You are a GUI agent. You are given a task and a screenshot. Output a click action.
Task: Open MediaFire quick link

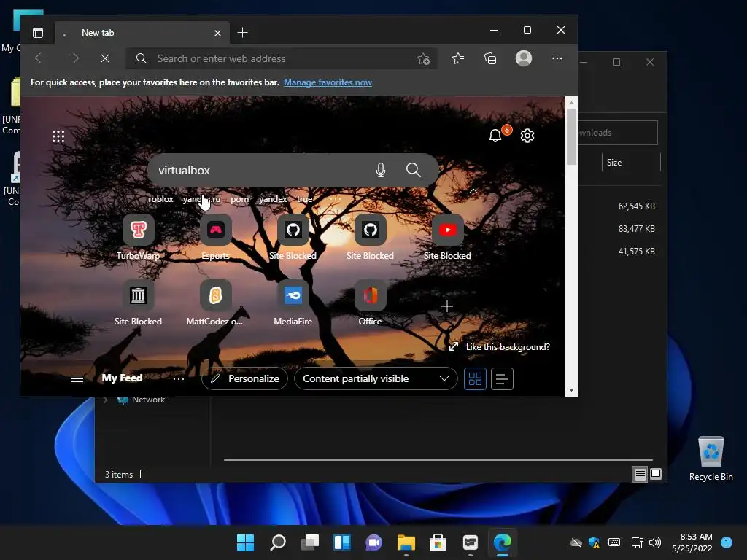[x=293, y=303]
